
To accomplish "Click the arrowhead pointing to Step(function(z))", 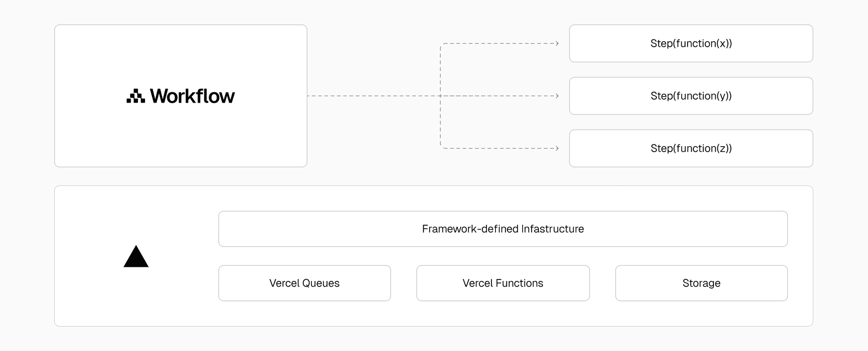I will tap(557, 148).
